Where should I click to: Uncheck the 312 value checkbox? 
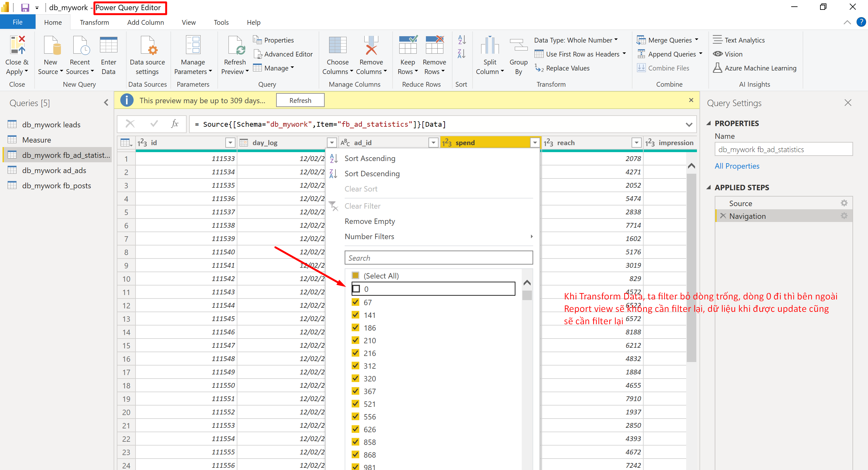coord(355,366)
